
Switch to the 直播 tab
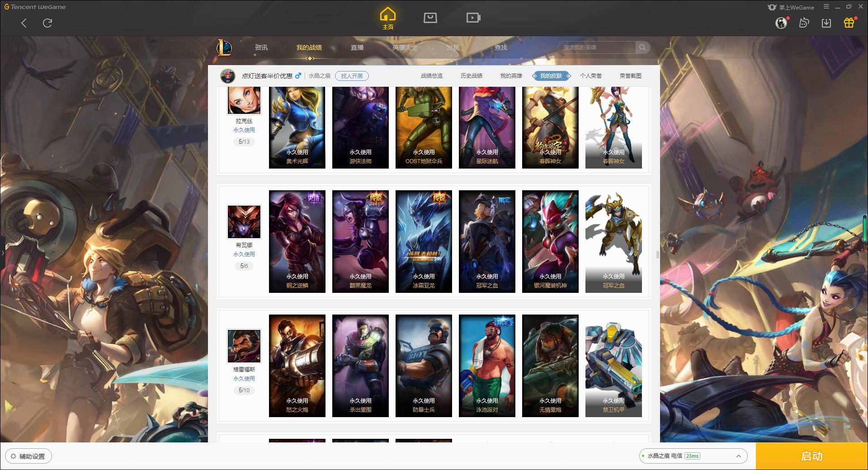[357, 47]
